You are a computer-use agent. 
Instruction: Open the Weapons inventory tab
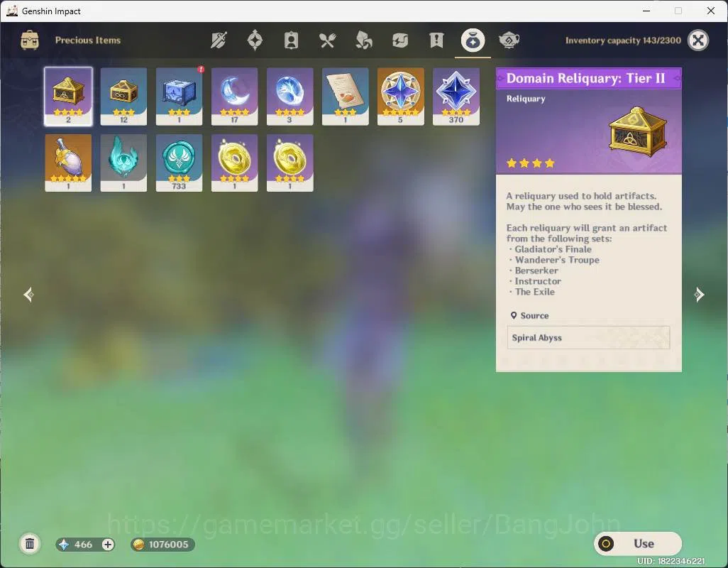click(219, 40)
